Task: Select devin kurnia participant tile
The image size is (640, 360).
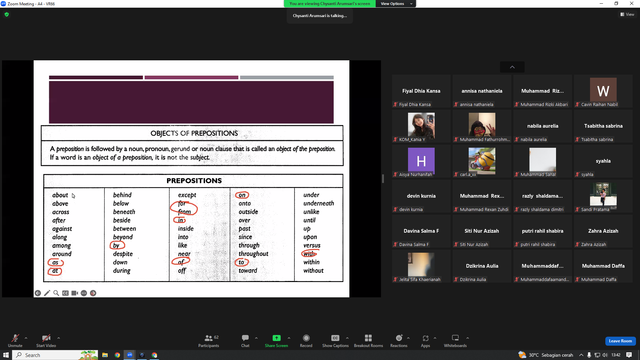Action: pyautogui.click(x=421, y=196)
